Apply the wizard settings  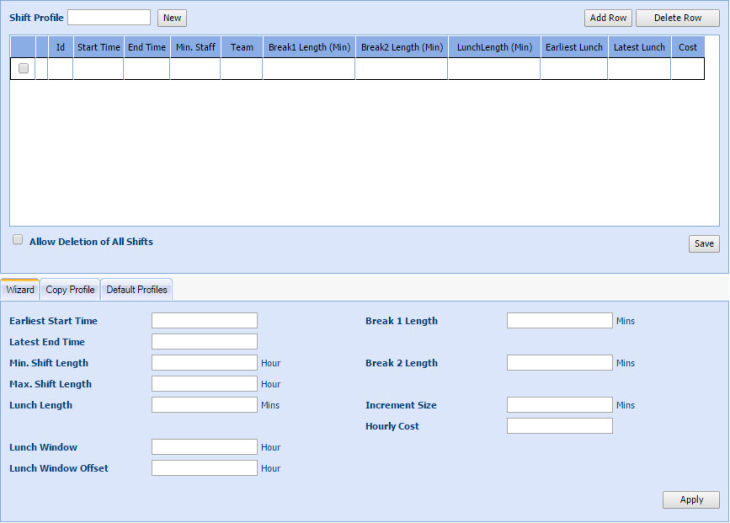pos(691,500)
